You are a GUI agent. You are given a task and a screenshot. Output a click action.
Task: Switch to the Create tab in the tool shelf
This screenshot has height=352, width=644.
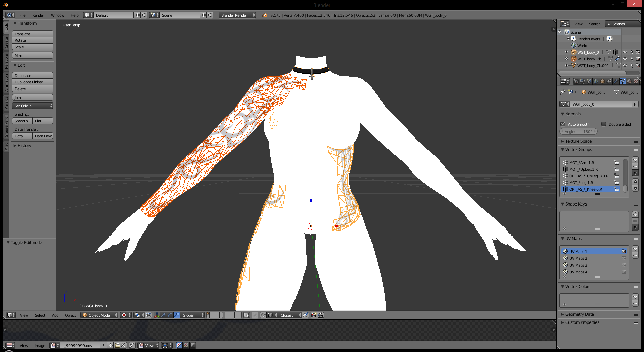click(6, 43)
